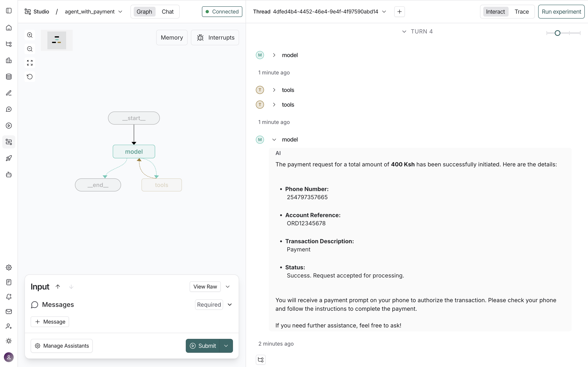Viewport: 588px width, 367px height.
Task: Fit graph to view using the expand icon
Action: (x=30, y=63)
